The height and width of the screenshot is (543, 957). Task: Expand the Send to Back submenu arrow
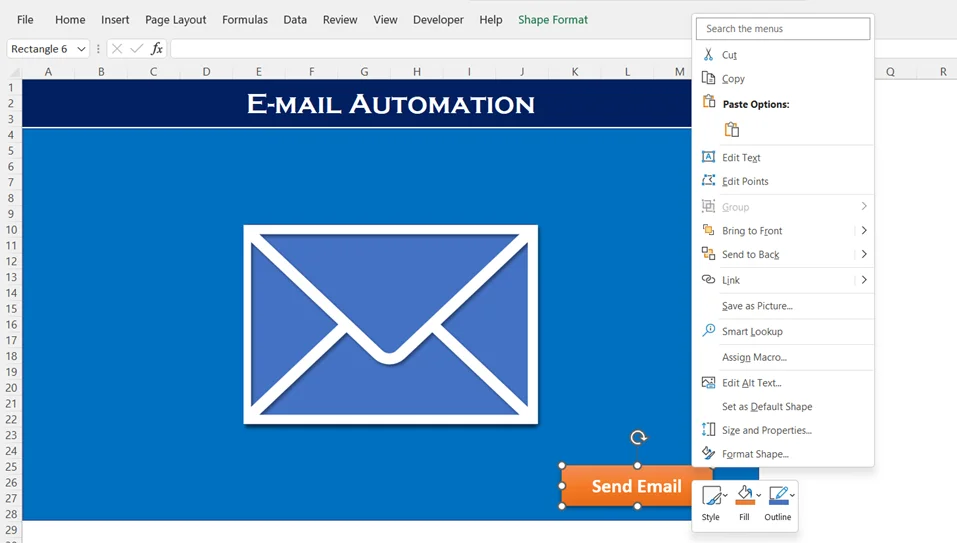coord(864,254)
